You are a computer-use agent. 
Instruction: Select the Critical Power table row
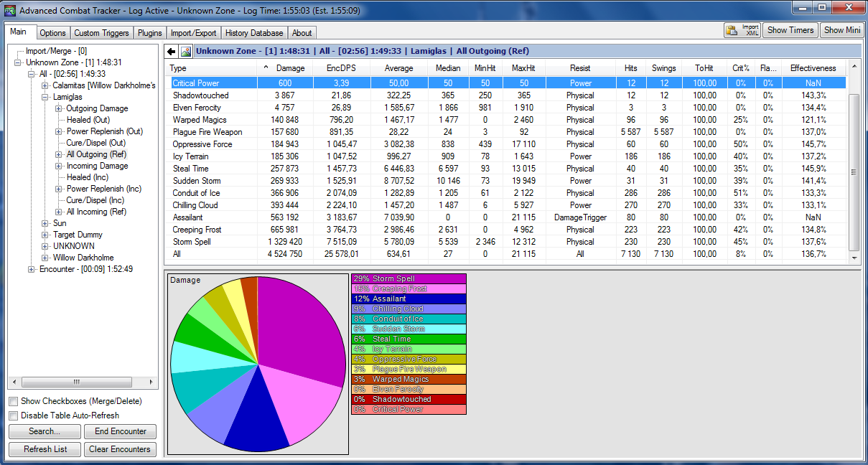(x=506, y=83)
